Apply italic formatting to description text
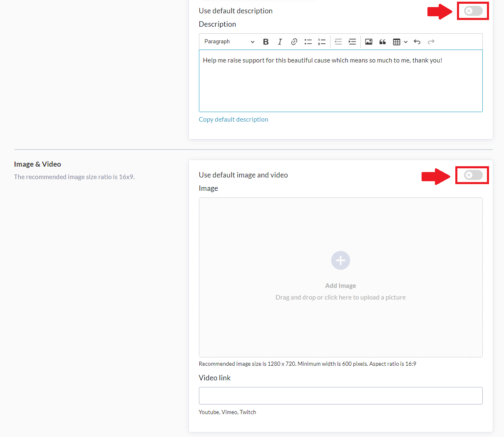The width and height of the screenshot is (504, 437). tap(280, 42)
